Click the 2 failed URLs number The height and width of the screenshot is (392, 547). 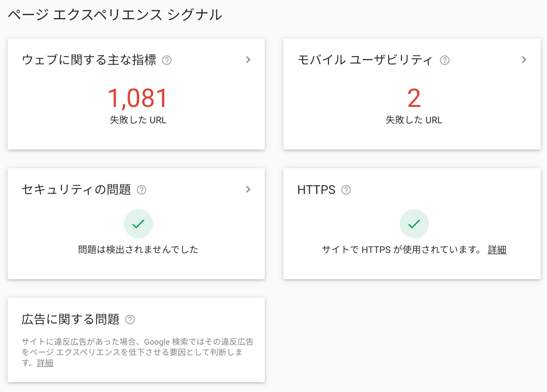[414, 98]
